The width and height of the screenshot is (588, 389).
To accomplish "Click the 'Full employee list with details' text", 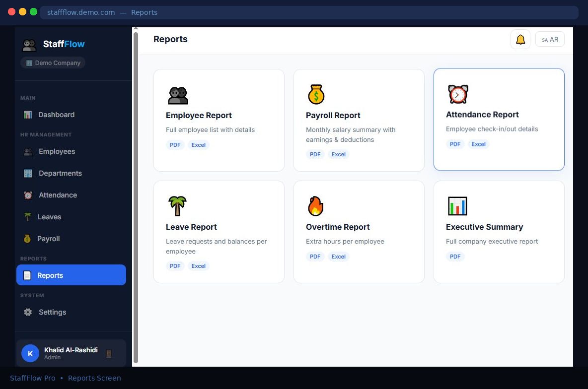I will [x=210, y=130].
